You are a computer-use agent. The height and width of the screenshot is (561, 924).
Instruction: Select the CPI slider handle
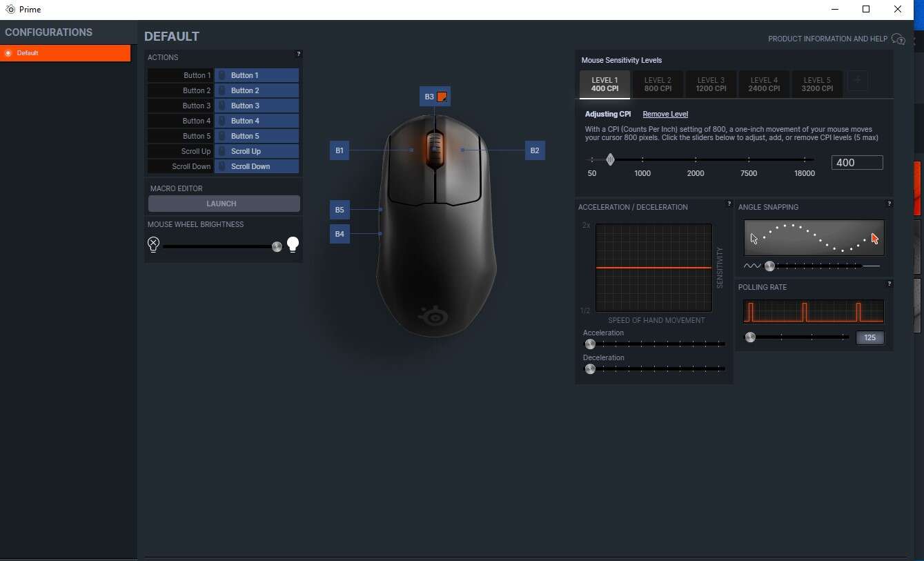coord(610,159)
